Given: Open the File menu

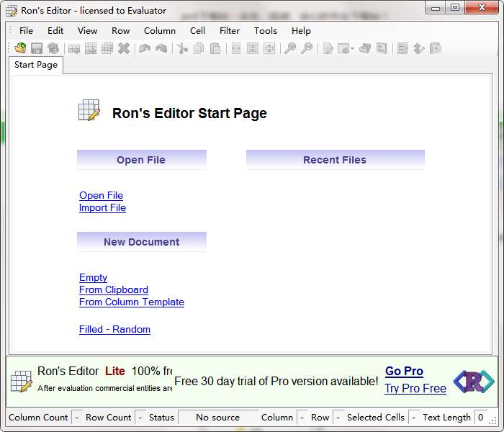Looking at the screenshot, I should (26, 30).
